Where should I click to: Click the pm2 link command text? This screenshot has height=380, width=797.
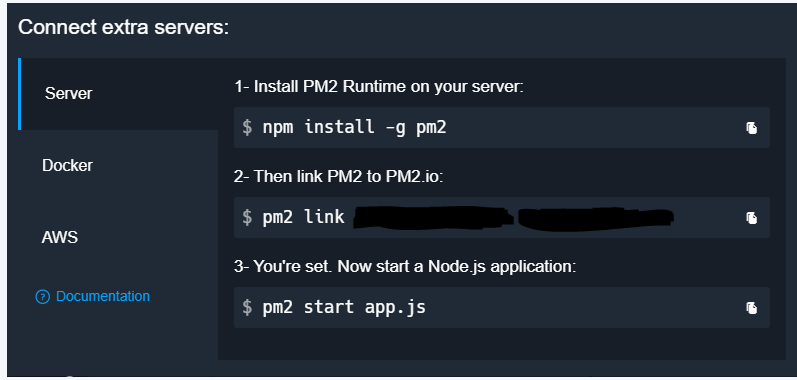[303, 217]
